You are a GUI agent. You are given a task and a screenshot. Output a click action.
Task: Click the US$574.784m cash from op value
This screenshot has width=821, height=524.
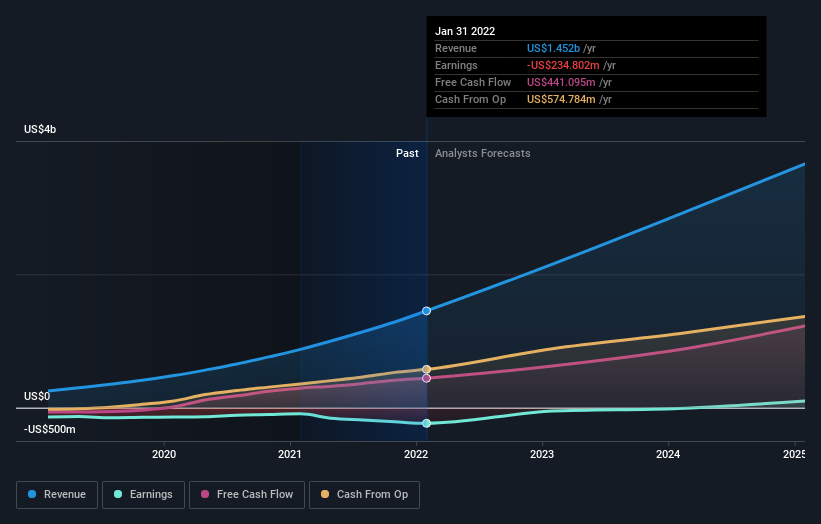[561, 99]
